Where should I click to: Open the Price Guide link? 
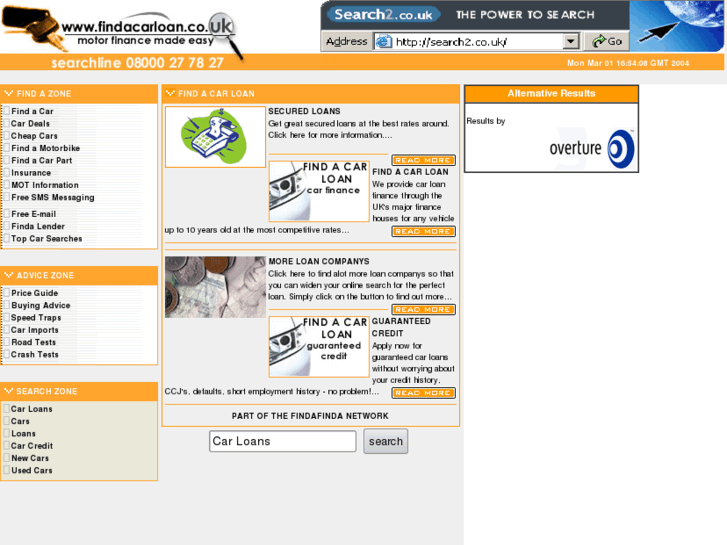coord(35,293)
